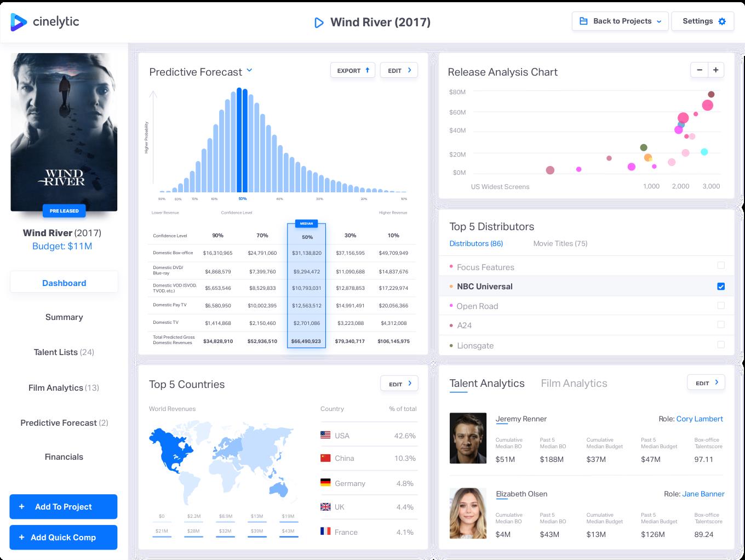Click the Budget: $11M text
The width and height of the screenshot is (745, 560).
[62, 246]
